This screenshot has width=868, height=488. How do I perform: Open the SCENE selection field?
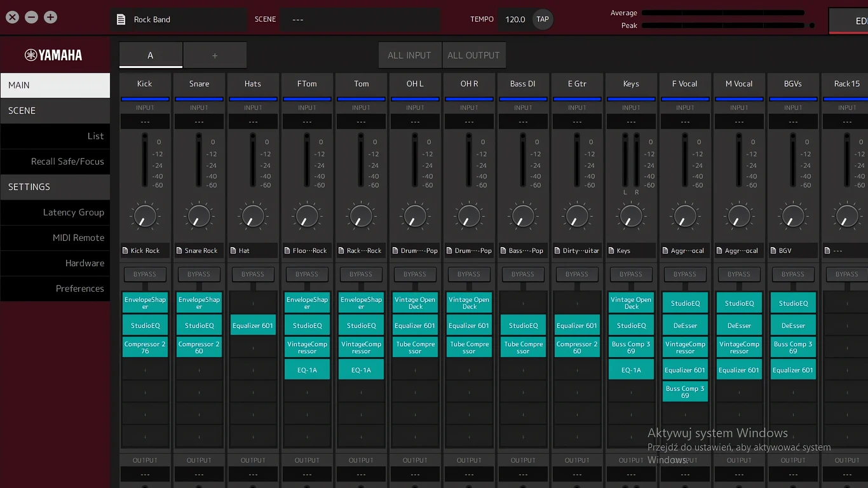(360, 20)
